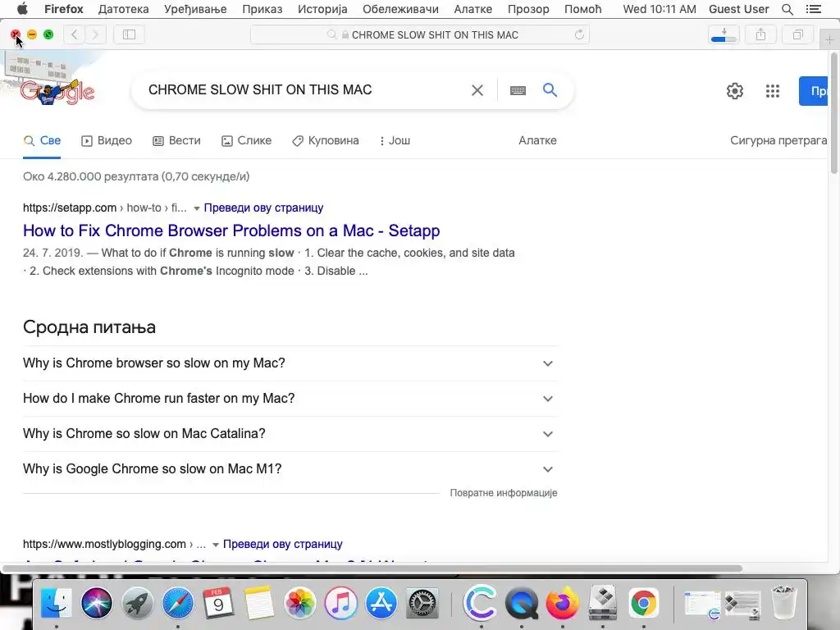Screen dimensions: 840x630
Task: Click 'Око 4.280.000 резултата' result count text
Action: [x=90, y=176]
